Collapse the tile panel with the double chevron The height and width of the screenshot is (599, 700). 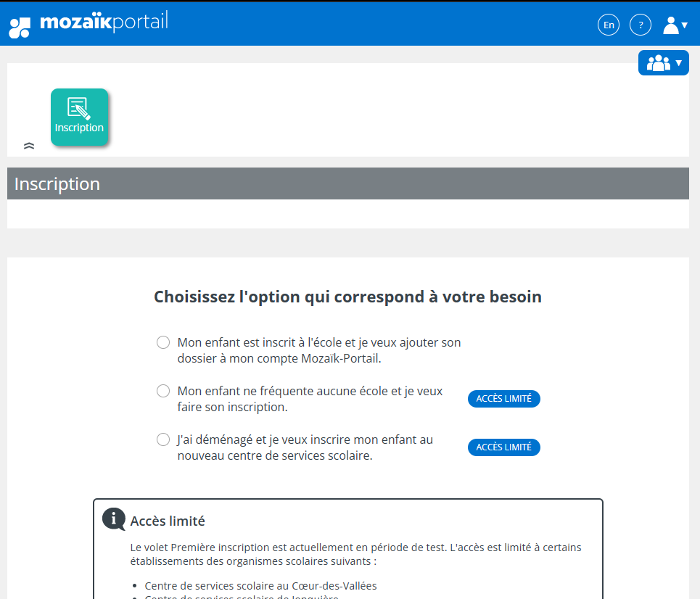click(29, 146)
